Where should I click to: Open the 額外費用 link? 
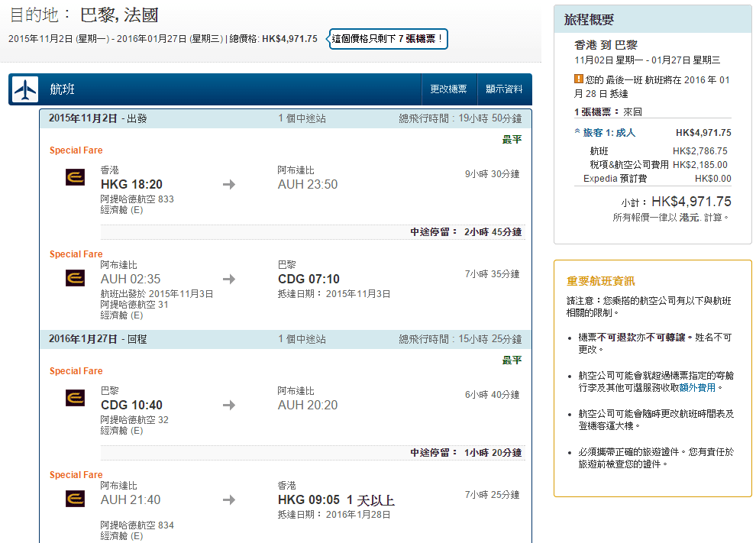pyautogui.click(x=697, y=388)
